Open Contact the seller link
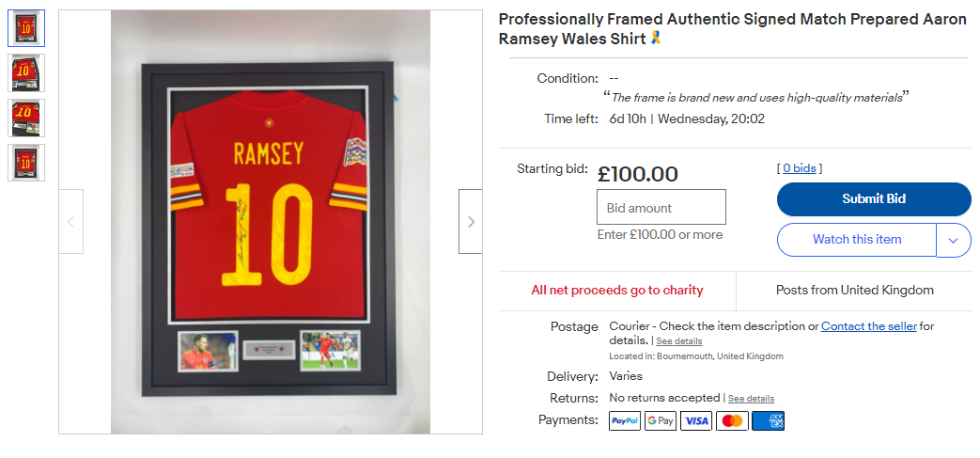Screen dimensions: 980x458 [x=869, y=326]
